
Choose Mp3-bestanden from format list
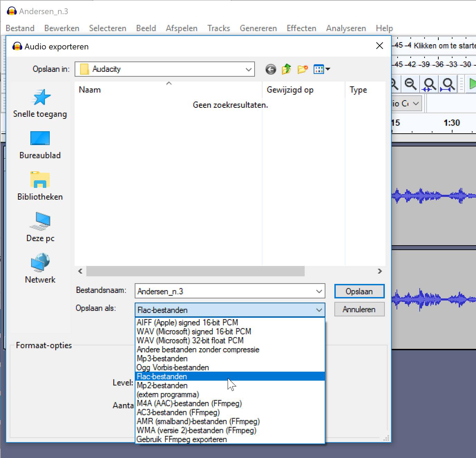click(162, 359)
